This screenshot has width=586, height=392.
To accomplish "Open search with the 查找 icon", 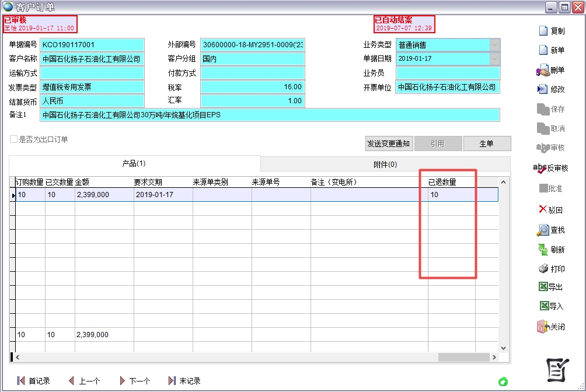I will coord(543,230).
